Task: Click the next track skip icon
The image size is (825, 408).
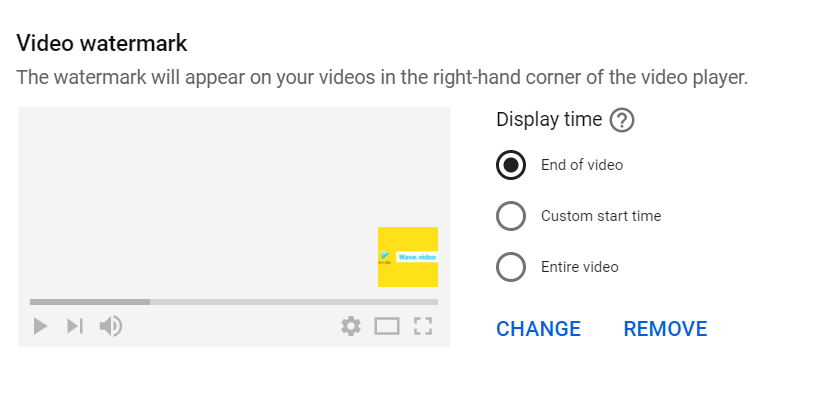Action: point(75,326)
